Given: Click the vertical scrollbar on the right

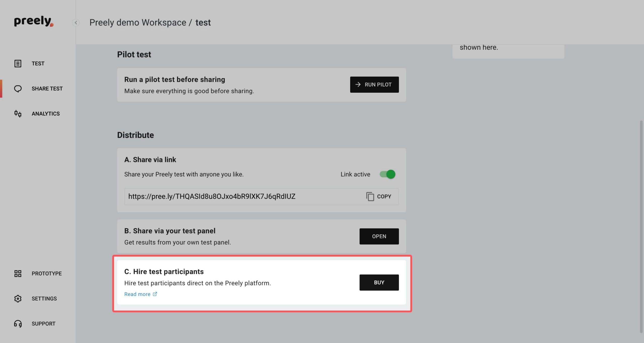Looking at the screenshot, I should [641, 227].
